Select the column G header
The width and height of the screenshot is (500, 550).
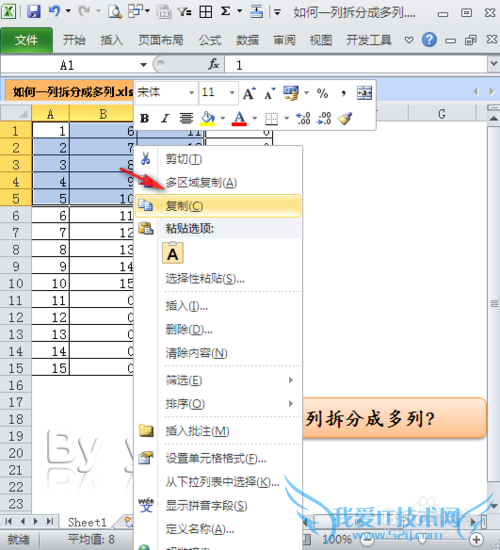point(442,113)
